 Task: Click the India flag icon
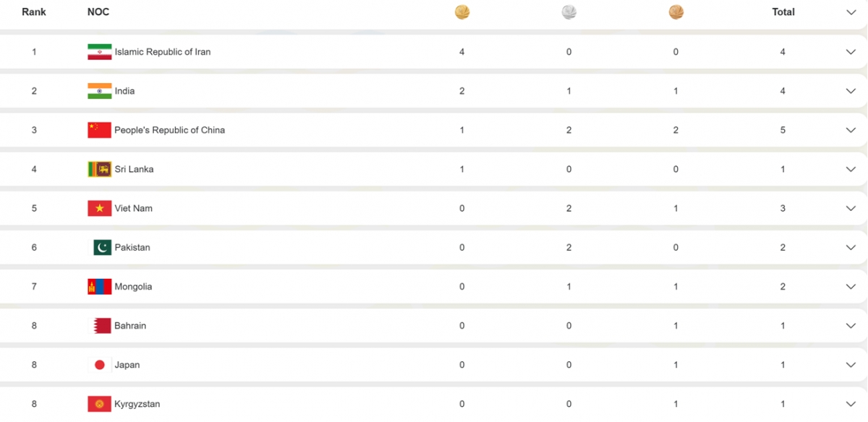pyautogui.click(x=99, y=91)
